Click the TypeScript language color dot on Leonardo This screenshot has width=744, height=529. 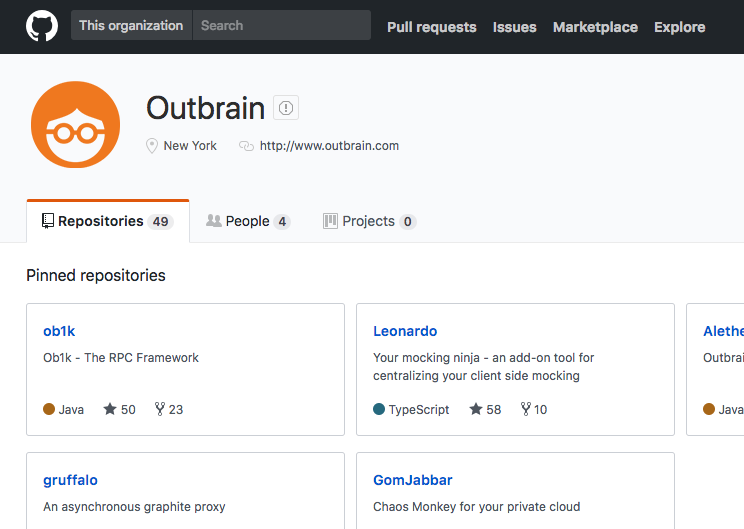379,409
